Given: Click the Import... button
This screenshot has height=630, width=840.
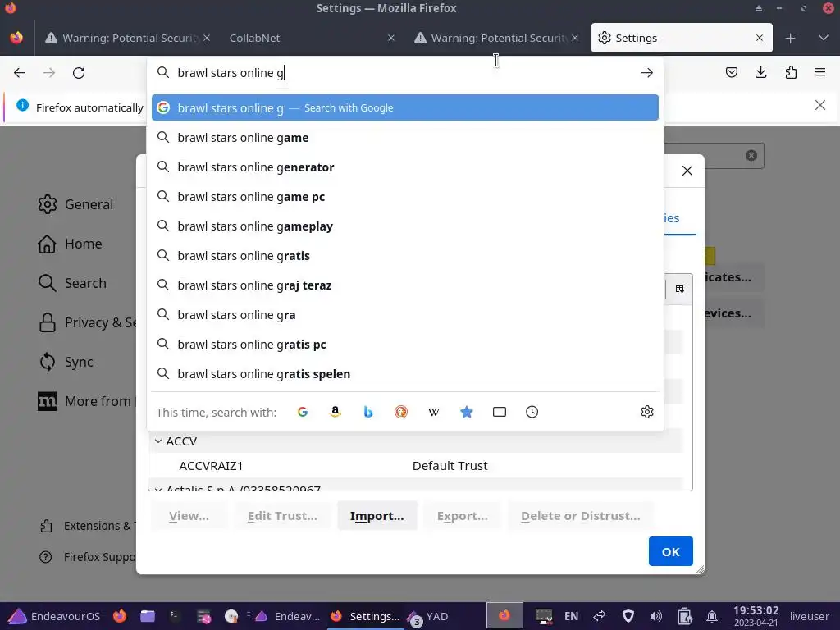Looking at the screenshot, I should 377,516.
